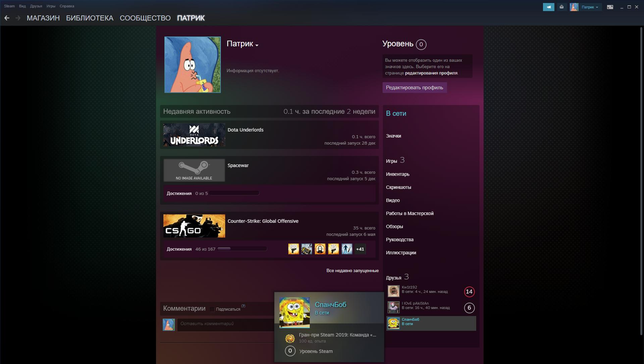The image size is (644, 364).
Task: Open the Инвентарь link
Action: pyautogui.click(x=398, y=174)
